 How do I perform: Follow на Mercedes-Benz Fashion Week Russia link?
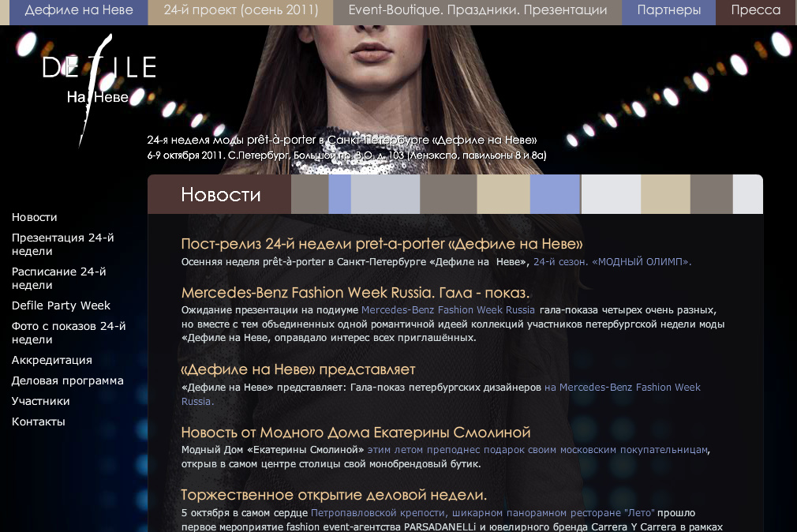tap(440, 394)
